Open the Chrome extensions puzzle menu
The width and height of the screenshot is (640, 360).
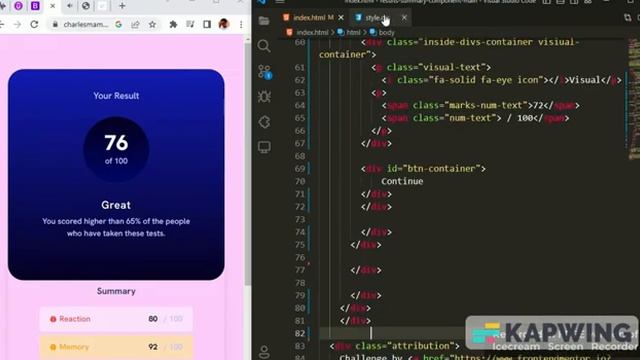173,24
